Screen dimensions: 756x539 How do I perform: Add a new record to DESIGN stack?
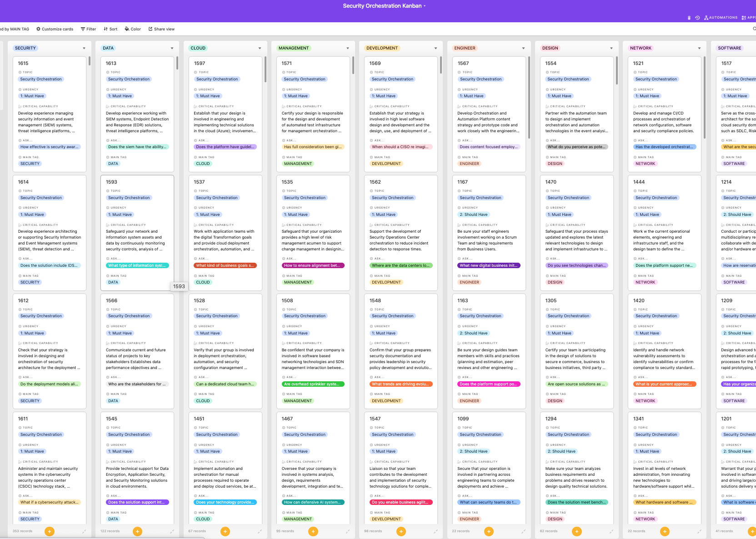point(576,531)
